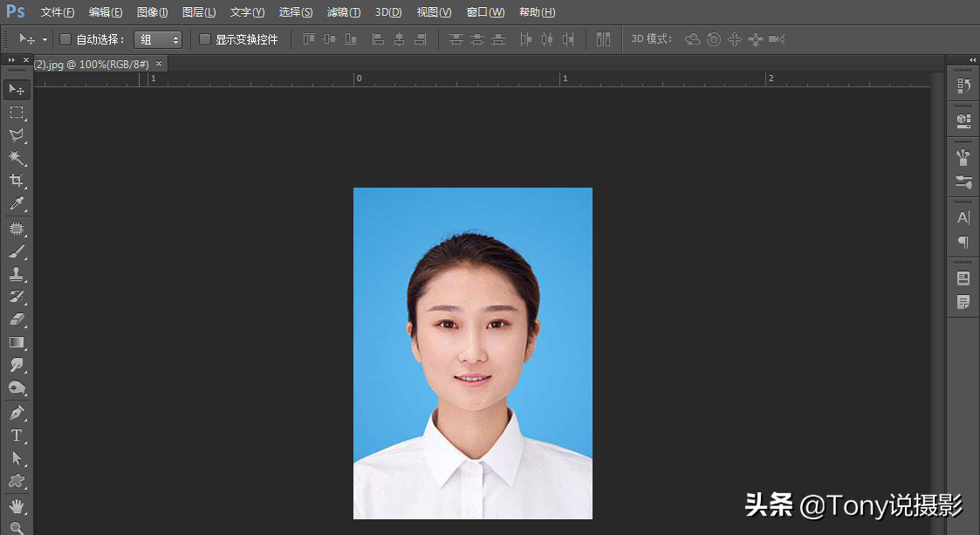Image resolution: width=980 pixels, height=535 pixels.
Task: Click Distribute Top Edges button
Action: point(456,39)
